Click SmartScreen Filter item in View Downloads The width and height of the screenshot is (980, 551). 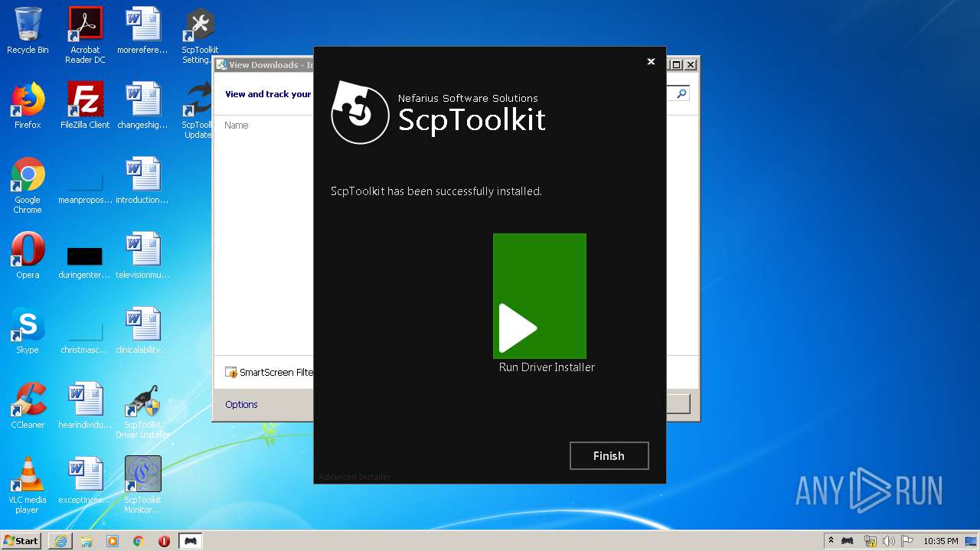pyautogui.click(x=269, y=373)
